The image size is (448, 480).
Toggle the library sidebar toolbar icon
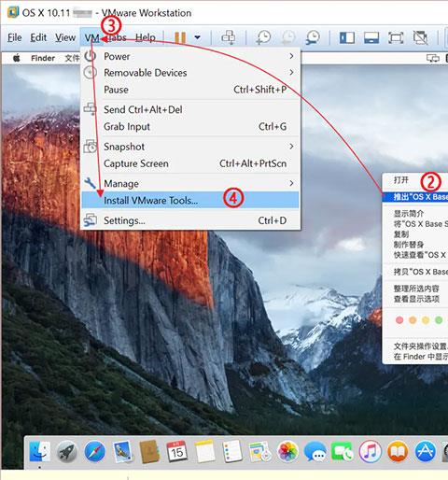[x=347, y=37]
